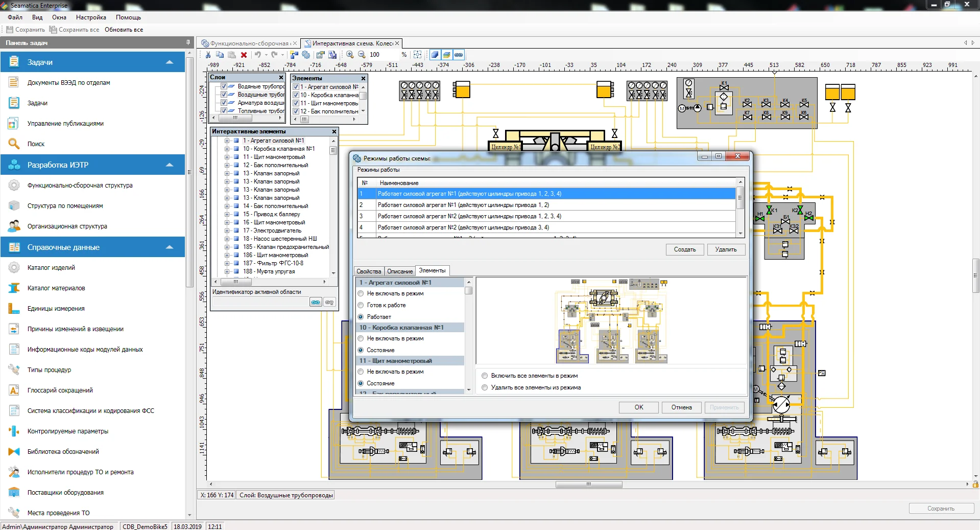Click the properties sheet icon in toolbar

click(321, 55)
